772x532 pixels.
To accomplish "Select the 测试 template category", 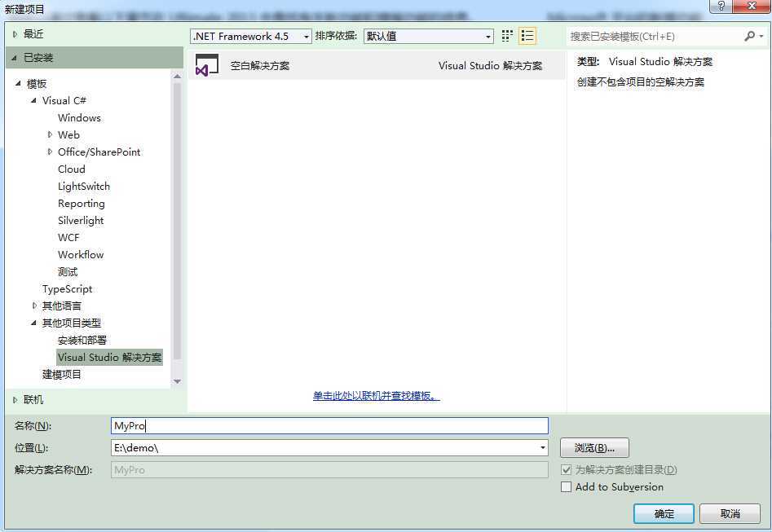I will 68,271.
